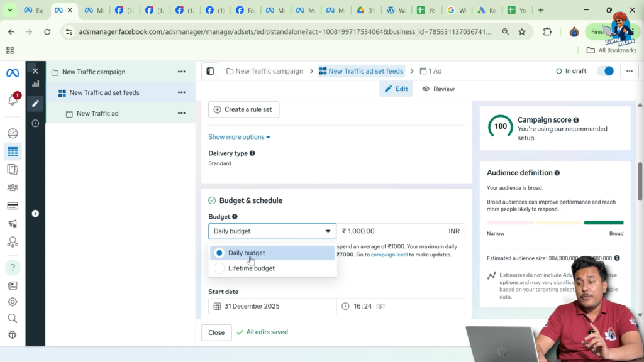Click the 31 December 2025 start date field
The width and height of the screenshot is (644, 362).
[x=272, y=306]
